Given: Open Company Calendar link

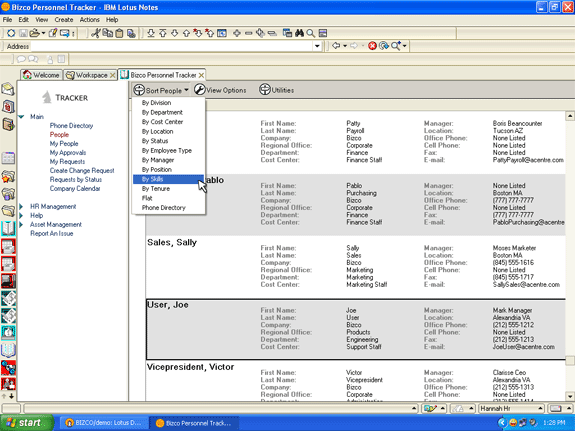Looking at the screenshot, I should coord(75,189).
